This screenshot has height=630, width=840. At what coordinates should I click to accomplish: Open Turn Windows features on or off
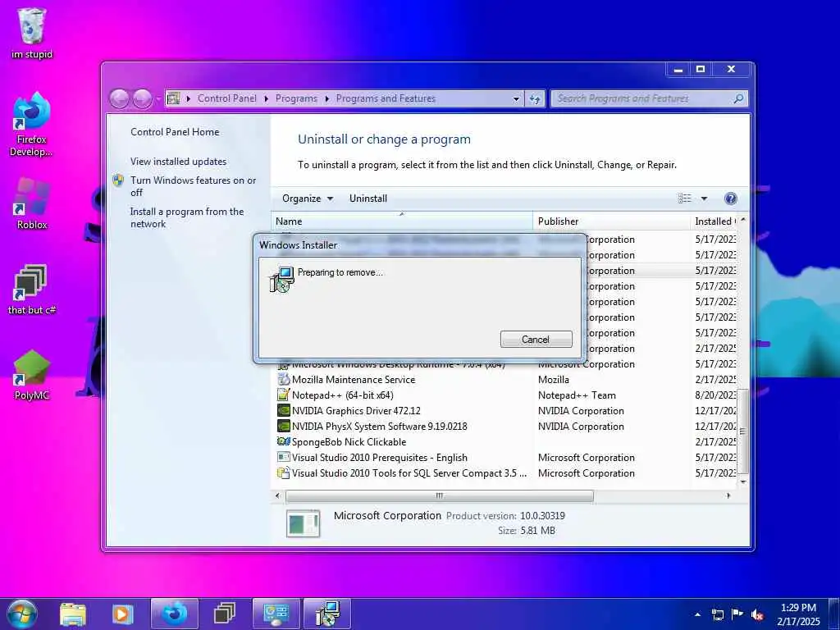(193, 186)
